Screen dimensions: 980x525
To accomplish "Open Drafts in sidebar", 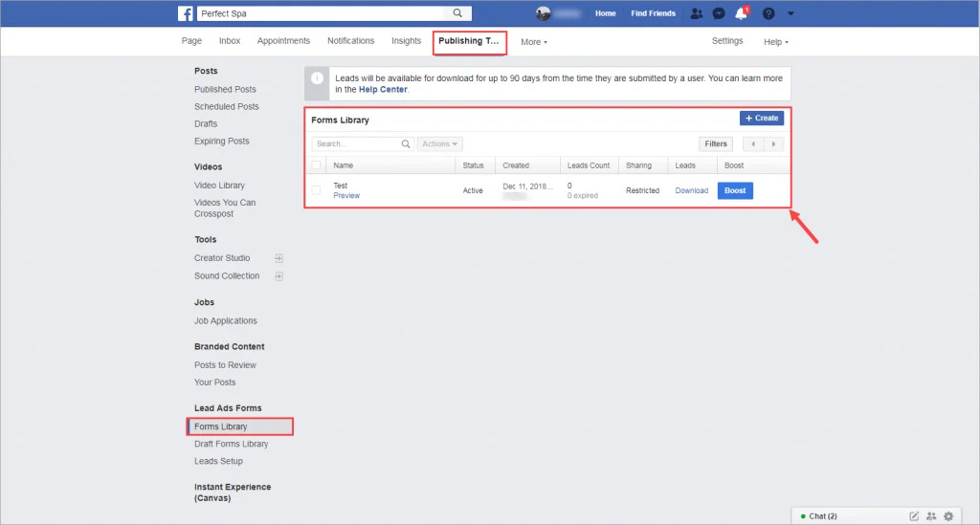I will tap(206, 123).
